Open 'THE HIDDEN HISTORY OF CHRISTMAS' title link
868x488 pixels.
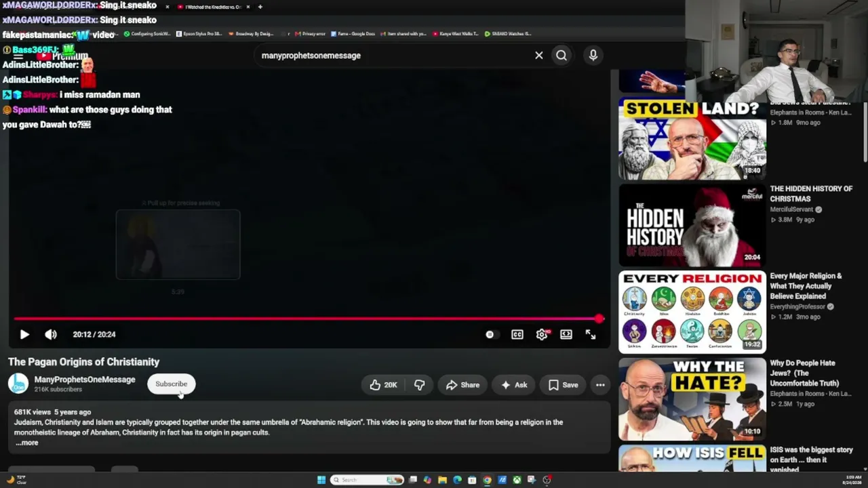click(x=811, y=194)
